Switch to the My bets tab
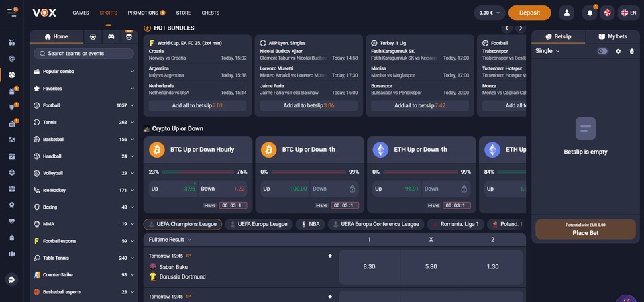644x302 pixels. pyautogui.click(x=612, y=36)
